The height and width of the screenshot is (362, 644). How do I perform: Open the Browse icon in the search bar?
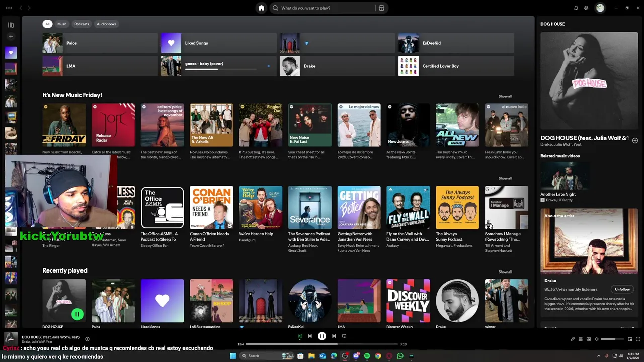coord(381,8)
